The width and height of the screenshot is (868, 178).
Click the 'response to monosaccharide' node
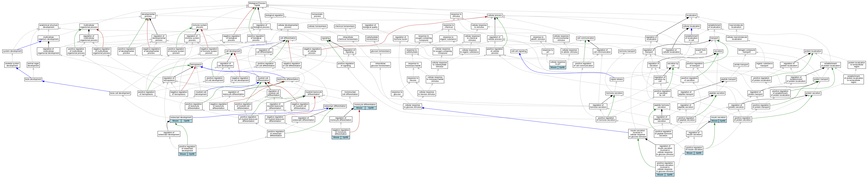coord(413,65)
